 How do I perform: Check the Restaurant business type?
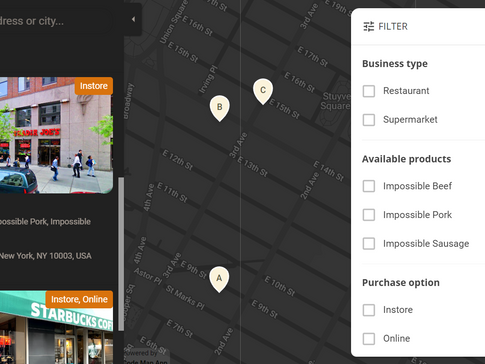[369, 91]
